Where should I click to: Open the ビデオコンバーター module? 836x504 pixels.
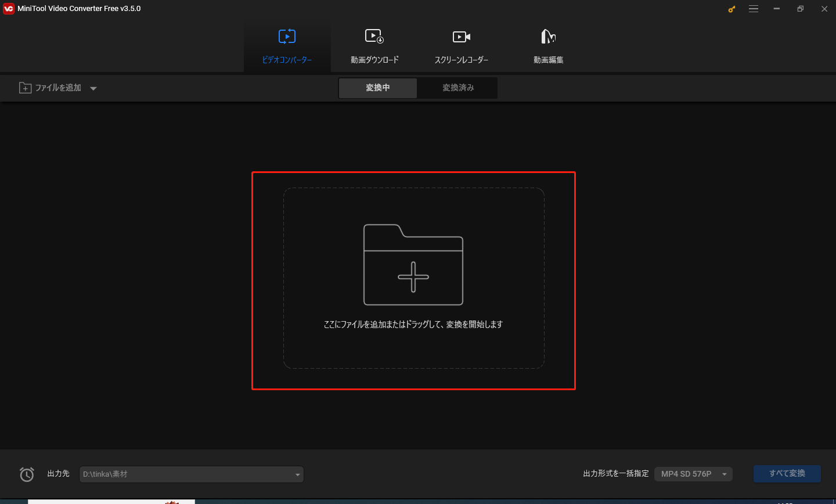click(287, 46)
